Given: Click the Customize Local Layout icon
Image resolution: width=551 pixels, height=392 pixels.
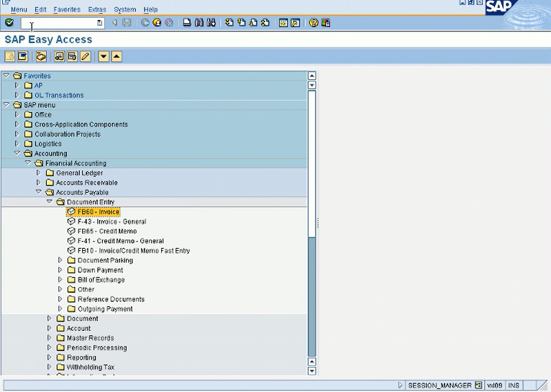Looking at the screenshot, I should 326,23.
